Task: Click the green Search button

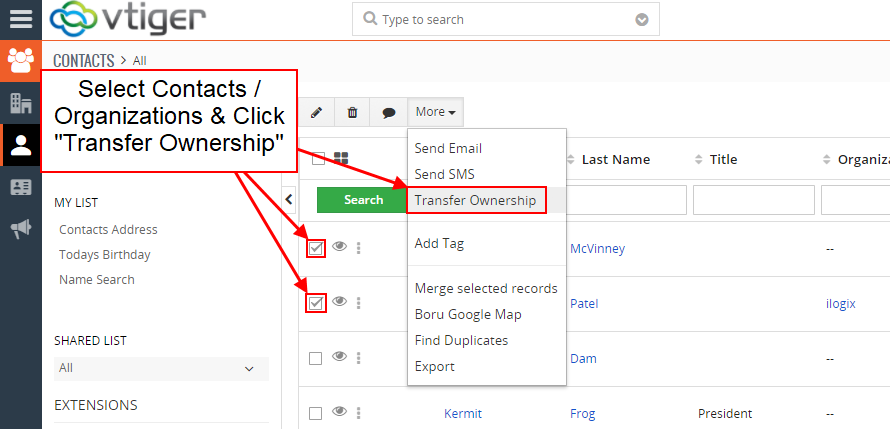Action: click(x=363, y=200)
